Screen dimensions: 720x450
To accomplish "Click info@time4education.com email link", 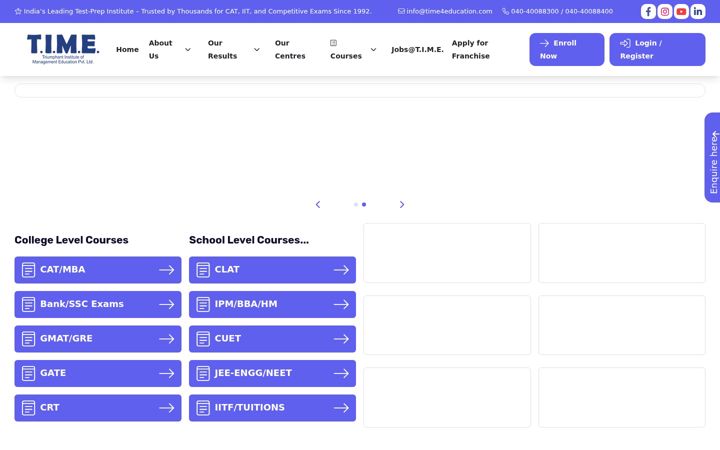I will click(x=449, y=11).
